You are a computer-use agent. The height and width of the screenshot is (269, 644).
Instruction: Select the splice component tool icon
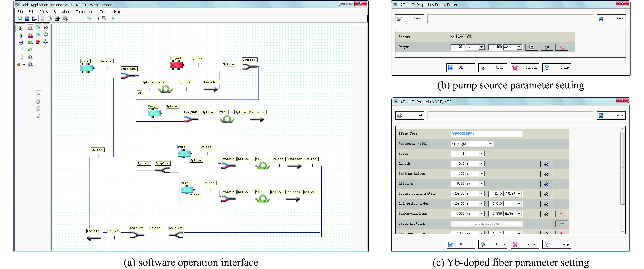pos(21,36)
